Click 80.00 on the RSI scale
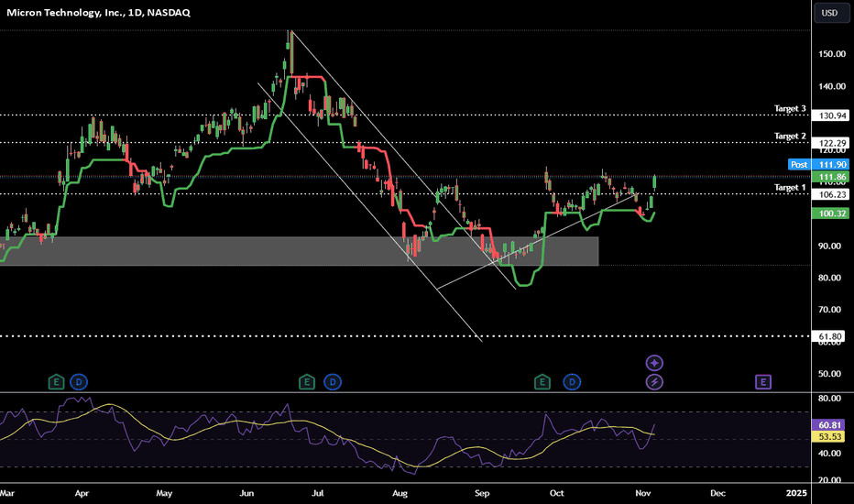This screenshot has width=854, height=504. (x=830, y=399)
